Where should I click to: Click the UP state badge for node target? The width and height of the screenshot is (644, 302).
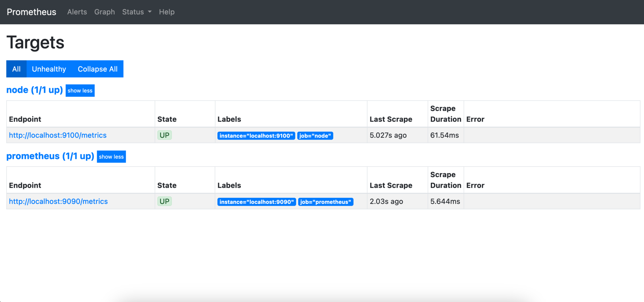point(164,135)
